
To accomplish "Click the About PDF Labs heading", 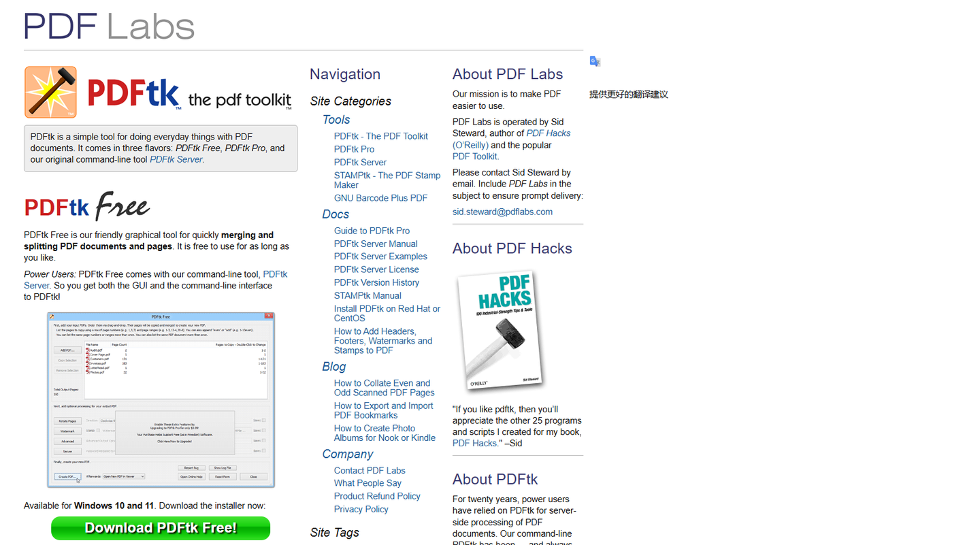I will tap(508, 74).
